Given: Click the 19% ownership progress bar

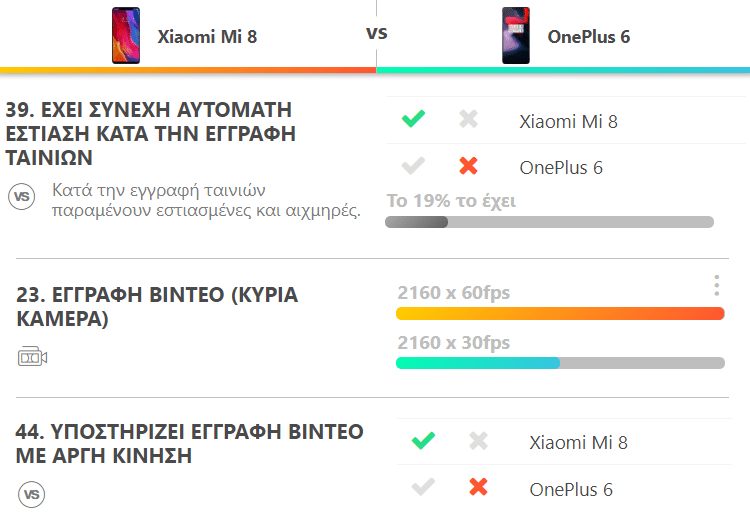Looking at the screenshot, I should click(x=549, y=222).
